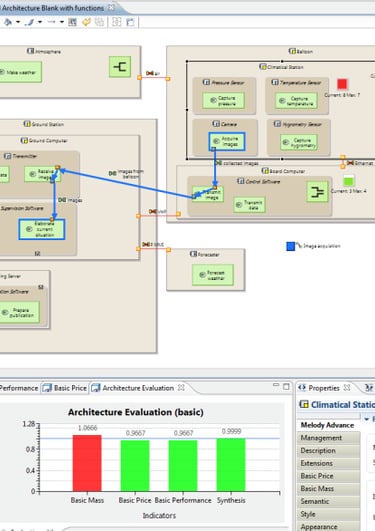Open the fill color dropdown arrow

click(18, 22)
